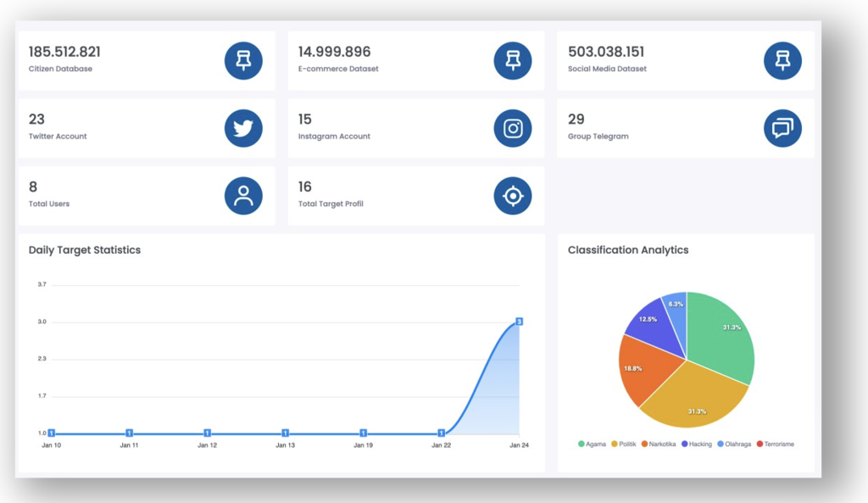
Task: Select the Jan 19 data point
Action: 363,433
